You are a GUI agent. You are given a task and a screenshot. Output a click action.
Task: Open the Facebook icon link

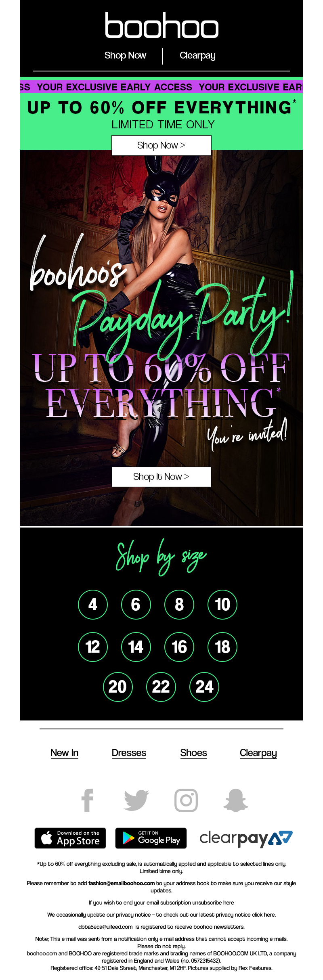(87, 800)
